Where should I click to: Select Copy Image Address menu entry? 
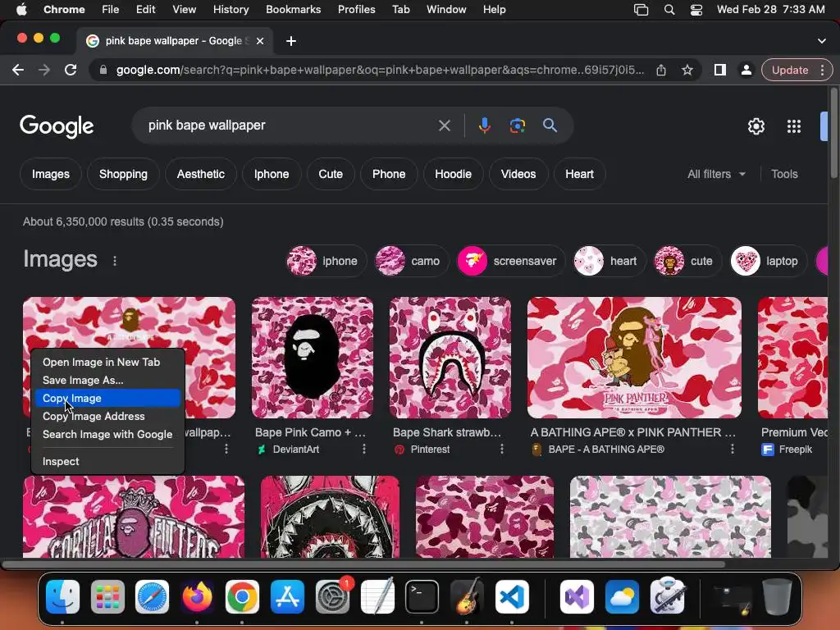(x=107, y=416)
